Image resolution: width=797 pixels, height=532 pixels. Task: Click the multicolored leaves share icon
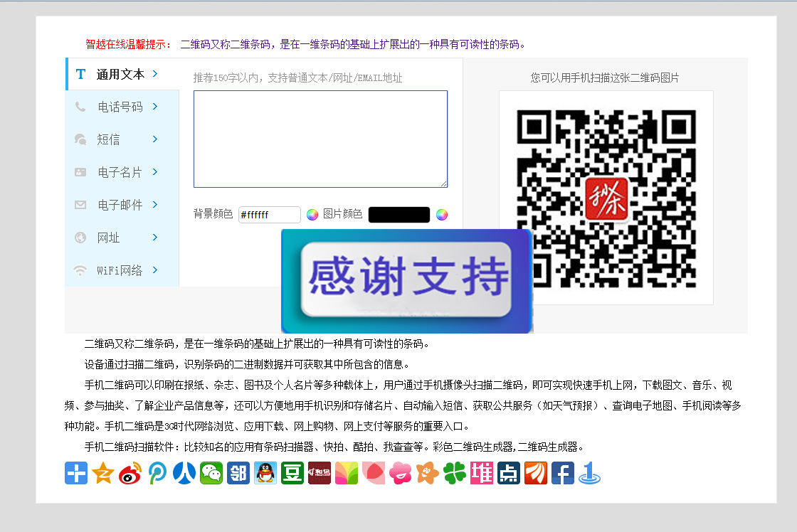(347, 473)
